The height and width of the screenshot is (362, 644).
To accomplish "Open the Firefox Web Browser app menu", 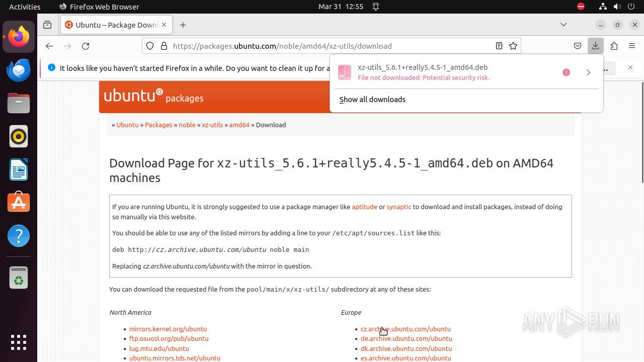I will coord(99,7).
